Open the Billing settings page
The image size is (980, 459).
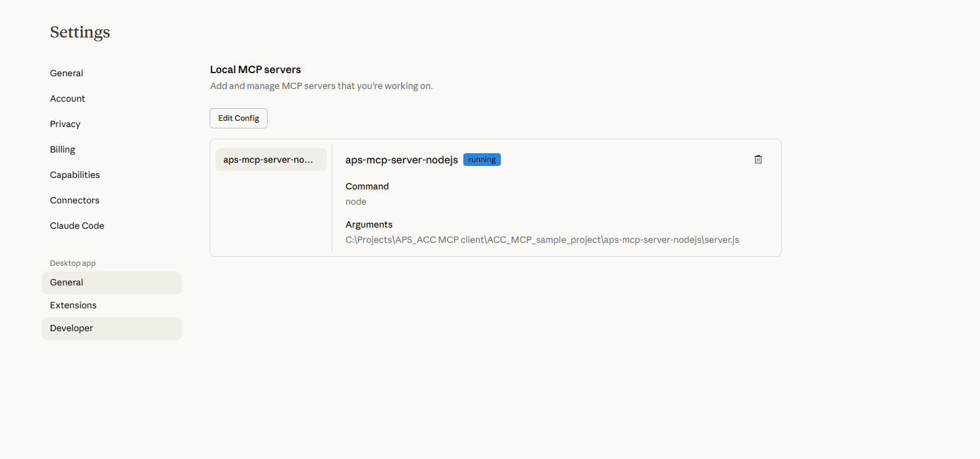tap(62, 149)
